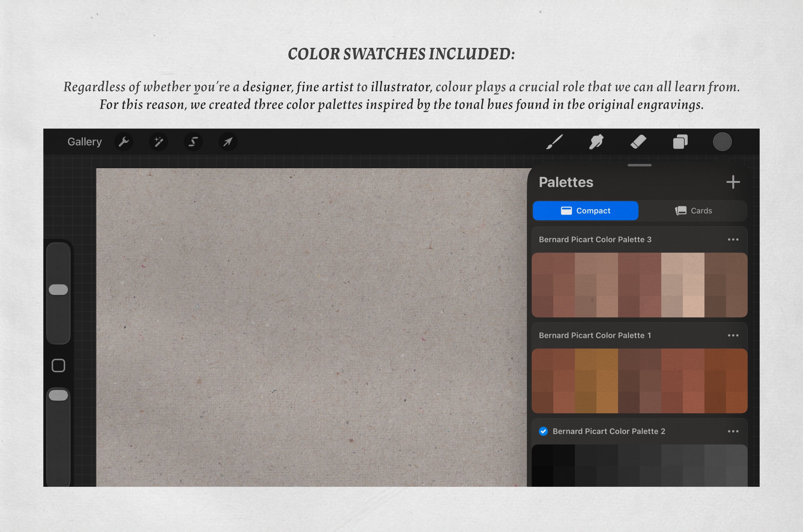Switch to Cards palette view
803x532 pixels.
[x=693, y=211]
